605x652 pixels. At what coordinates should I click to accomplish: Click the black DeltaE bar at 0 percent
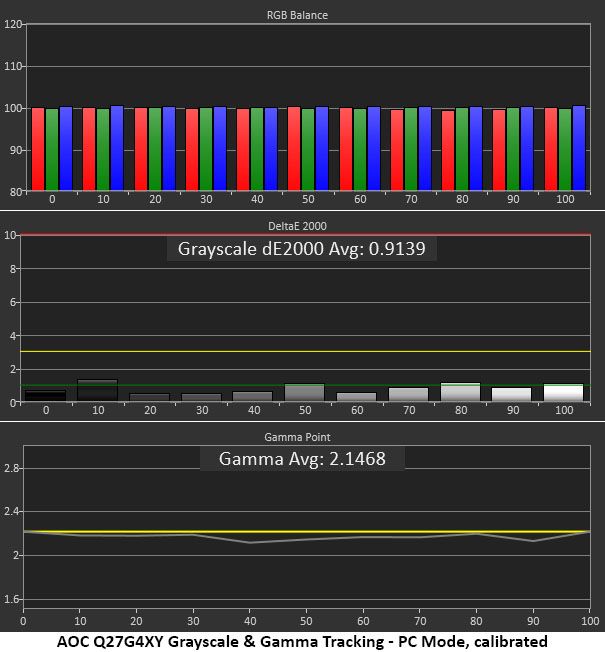pyautogui.click(x=46, y=395)
